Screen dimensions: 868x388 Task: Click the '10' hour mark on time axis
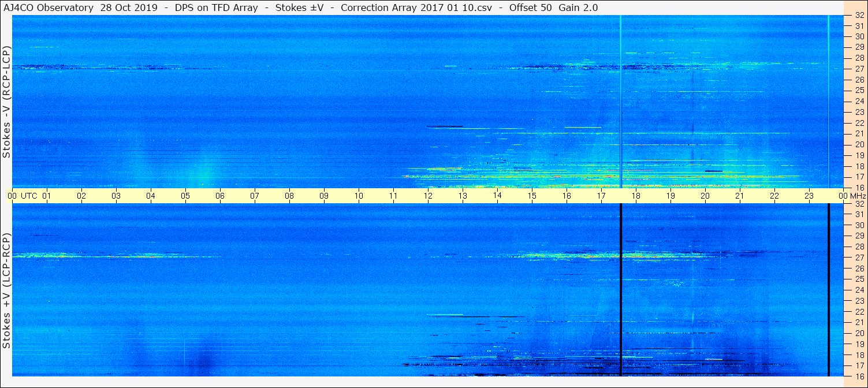(x=359, y=196)
